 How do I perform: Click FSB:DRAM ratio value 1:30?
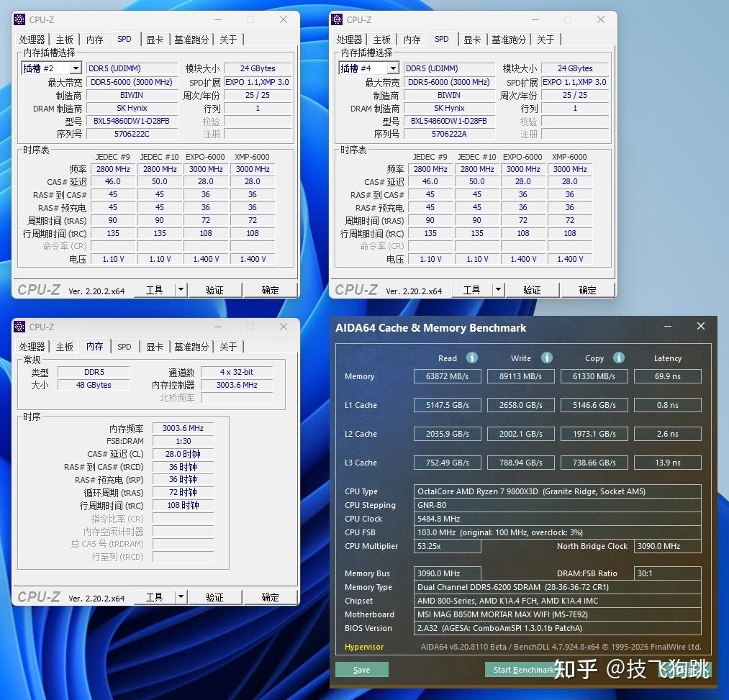point(184,441)
